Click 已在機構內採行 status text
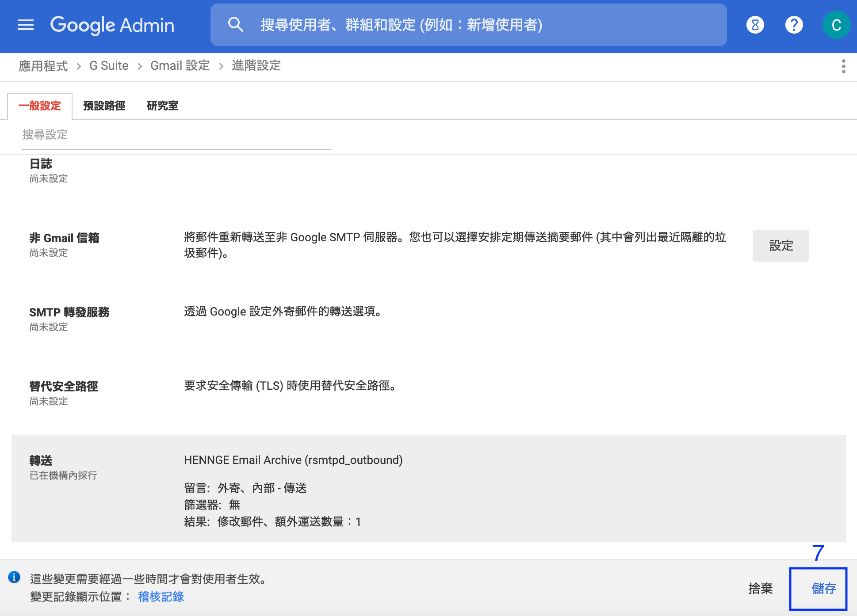The height and width of the screenshot is (616, 857). pos(63,475)
